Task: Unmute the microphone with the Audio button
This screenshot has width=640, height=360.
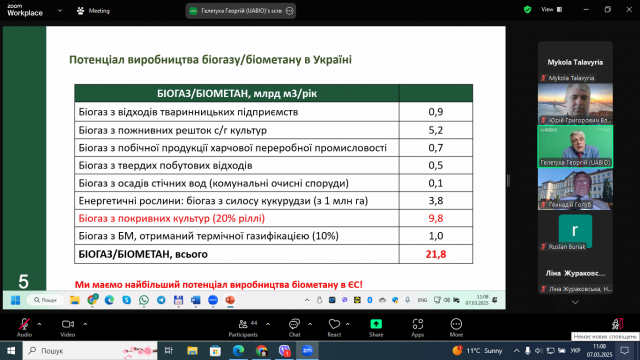Action: pos(24,327)
